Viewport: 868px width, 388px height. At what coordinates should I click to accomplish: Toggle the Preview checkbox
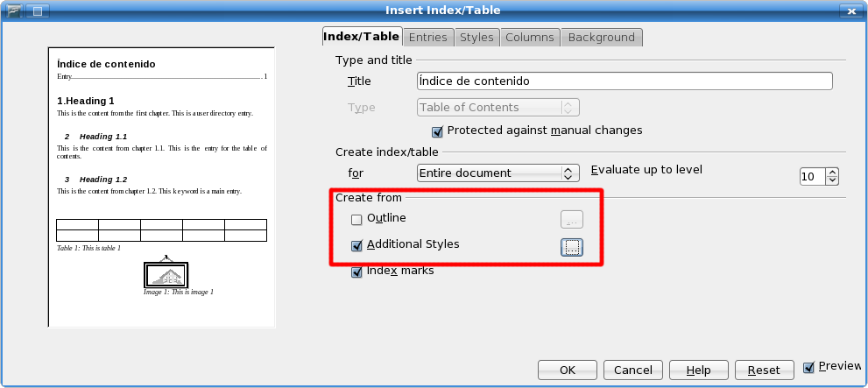click(808, 367)
